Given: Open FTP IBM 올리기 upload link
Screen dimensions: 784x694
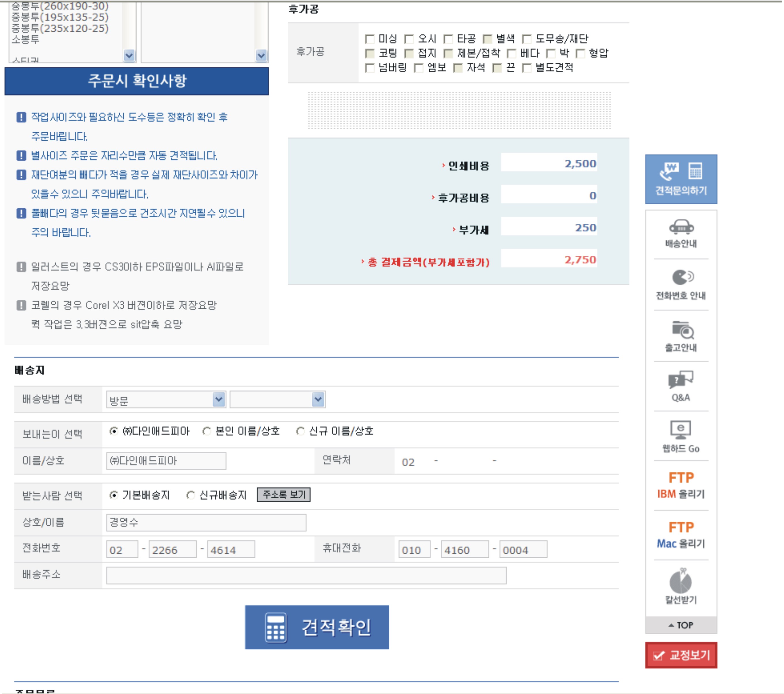Looking at the screenshot, I should pos(680,485).
